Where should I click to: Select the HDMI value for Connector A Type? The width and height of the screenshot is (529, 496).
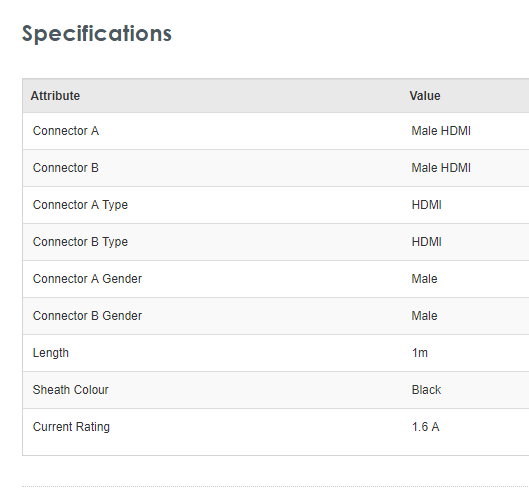point(426,205)
